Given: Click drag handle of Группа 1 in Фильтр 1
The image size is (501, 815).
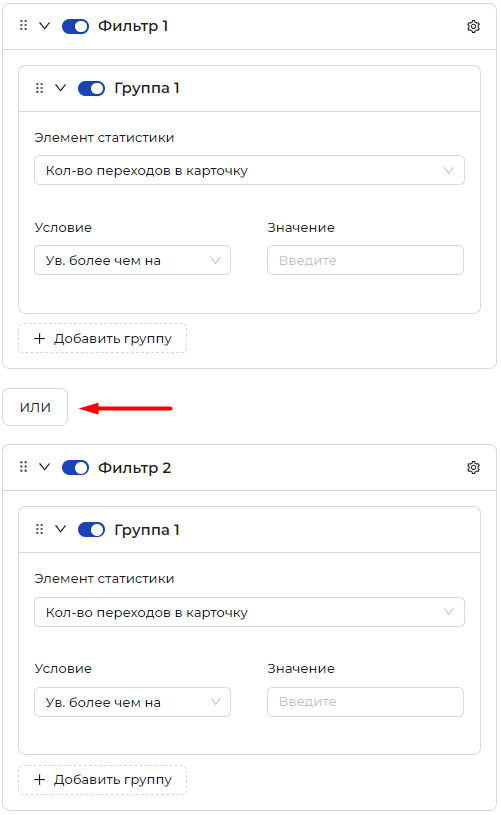Looking at the screenshot, I should pyautogui.click(x=39, y=88).
